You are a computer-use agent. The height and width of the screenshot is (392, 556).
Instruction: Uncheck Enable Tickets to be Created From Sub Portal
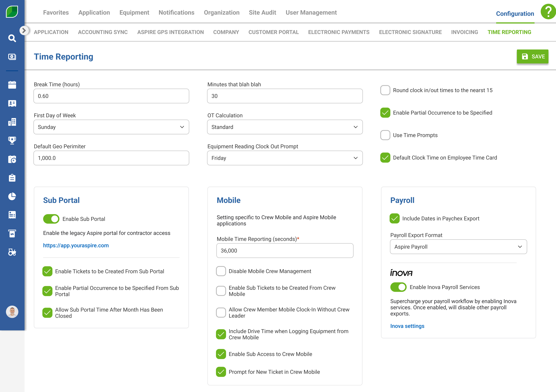point(47,271)
